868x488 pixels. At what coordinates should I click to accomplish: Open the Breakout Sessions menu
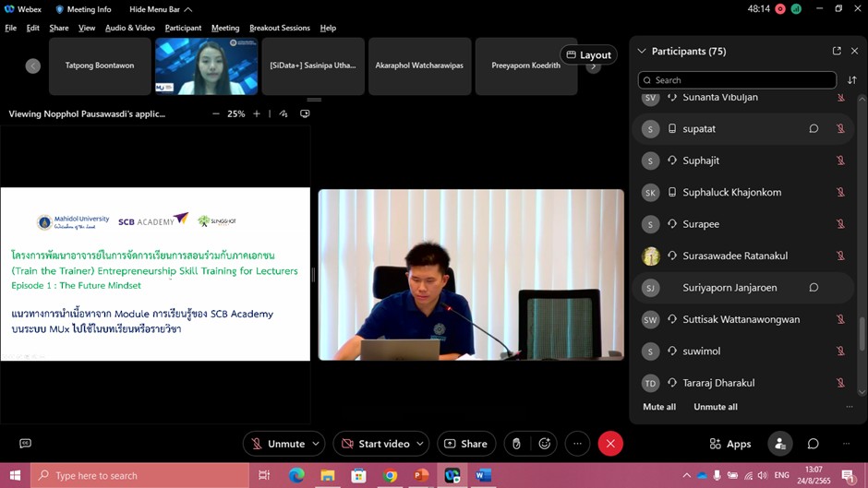pyautogui.click(x=279, y=28)
